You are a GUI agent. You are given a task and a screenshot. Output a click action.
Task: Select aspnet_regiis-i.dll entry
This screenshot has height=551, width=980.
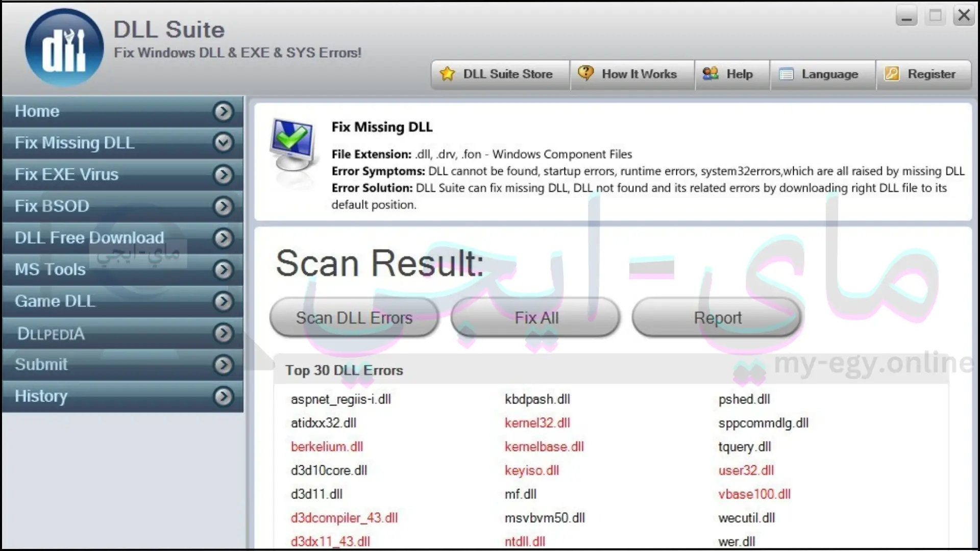tap(341, 399)
